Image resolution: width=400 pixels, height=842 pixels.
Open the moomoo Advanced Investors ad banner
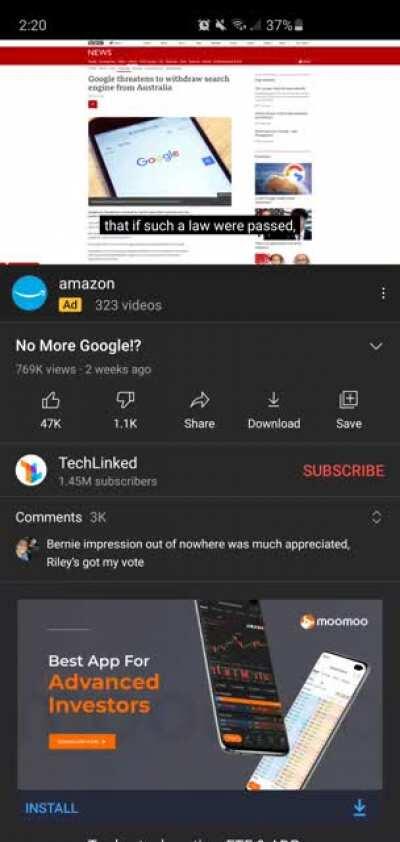click(x=200, y=694)
